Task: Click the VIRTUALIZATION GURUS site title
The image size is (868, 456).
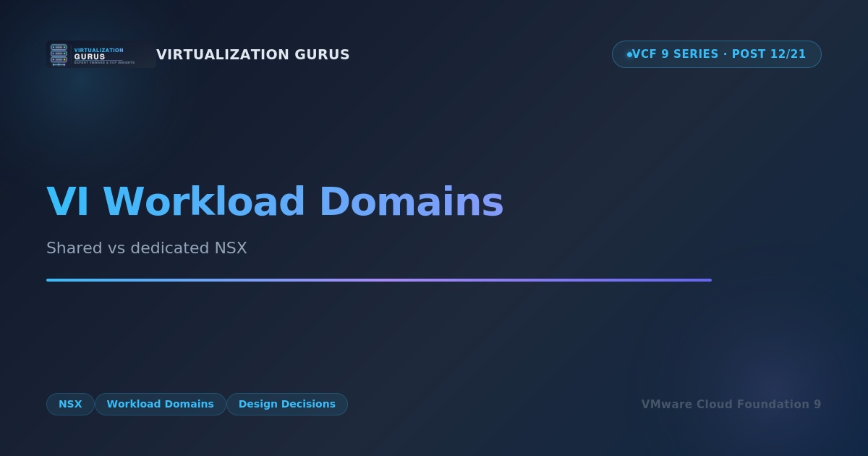Action: (x=253, y=55)
